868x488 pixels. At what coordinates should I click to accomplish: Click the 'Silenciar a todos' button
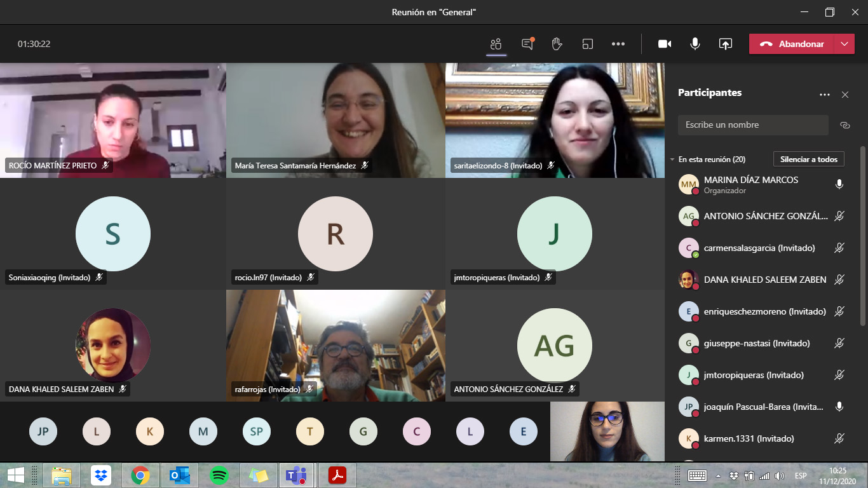809,159
